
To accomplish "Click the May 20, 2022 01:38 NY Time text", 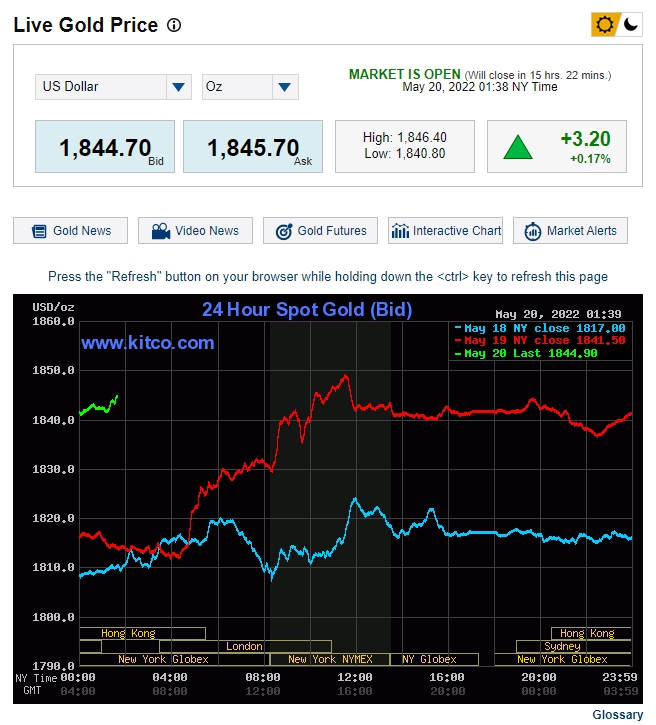I will pyautogui.click(x=479, y=87).
